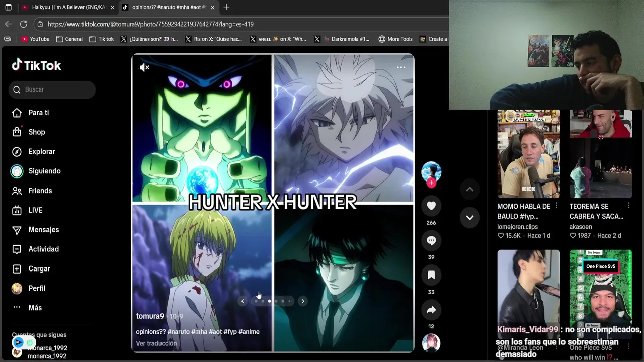Go to the previous video with the up chevron
The height and width of the screenshot is (362, 644).
[470, 189]
